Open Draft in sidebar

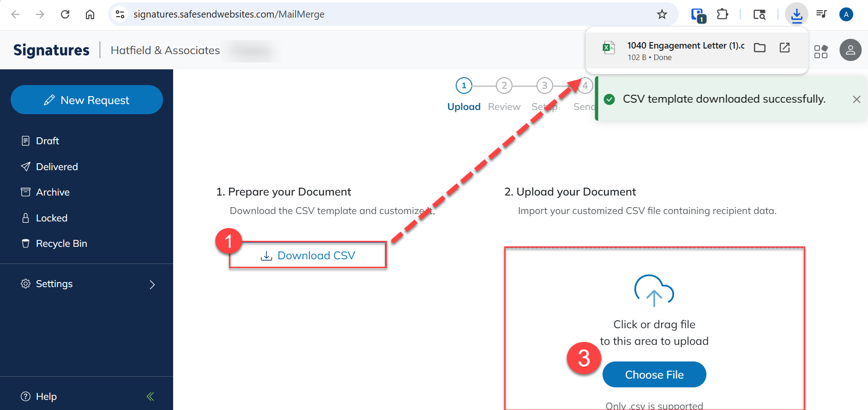click(x=47, y=141)
